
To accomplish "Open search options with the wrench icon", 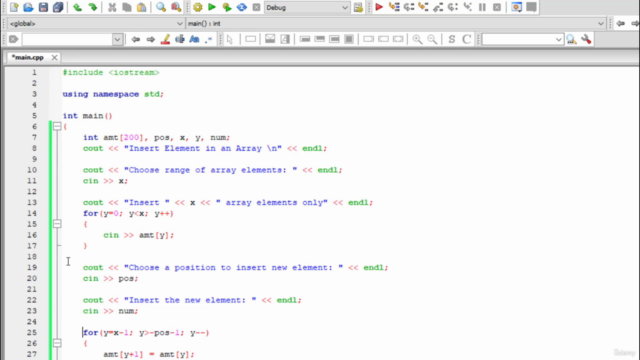I will pyautogui.click(x=586, y=39).
